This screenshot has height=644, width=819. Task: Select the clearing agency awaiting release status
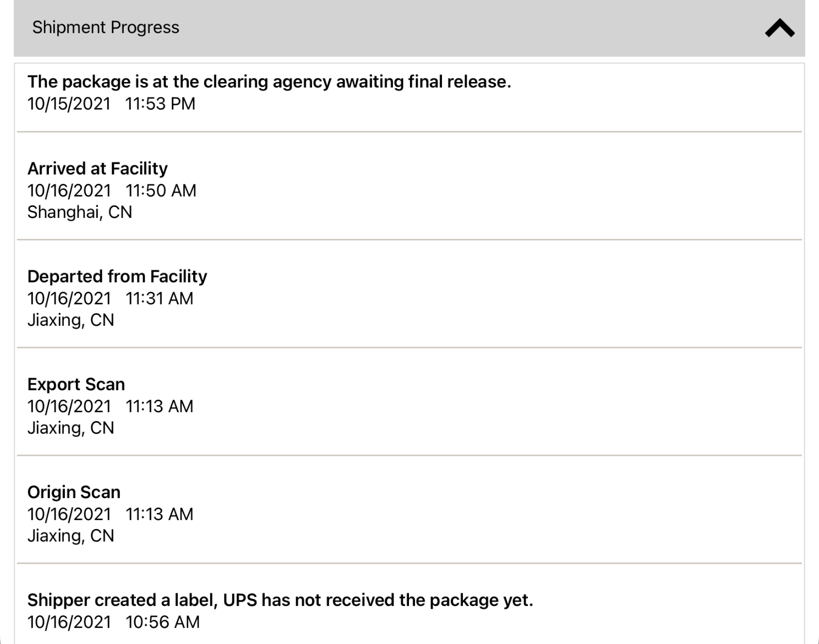coord(269,82)
